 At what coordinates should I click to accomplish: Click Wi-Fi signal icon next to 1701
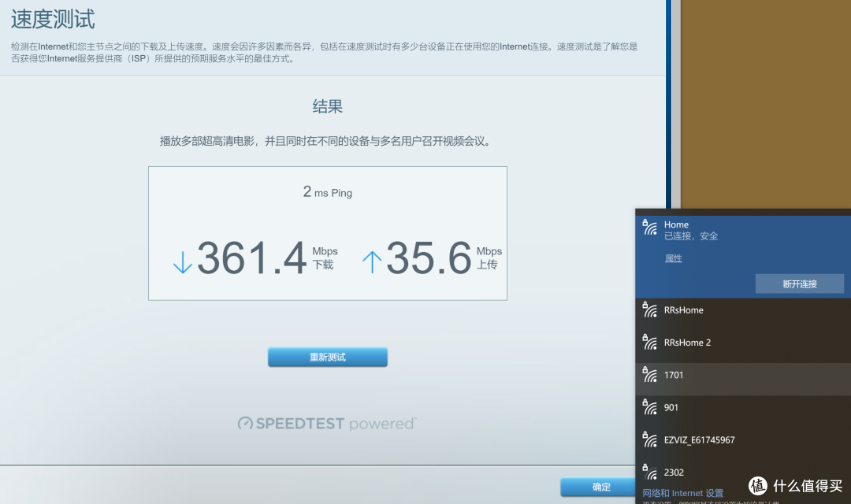point(649,374)
